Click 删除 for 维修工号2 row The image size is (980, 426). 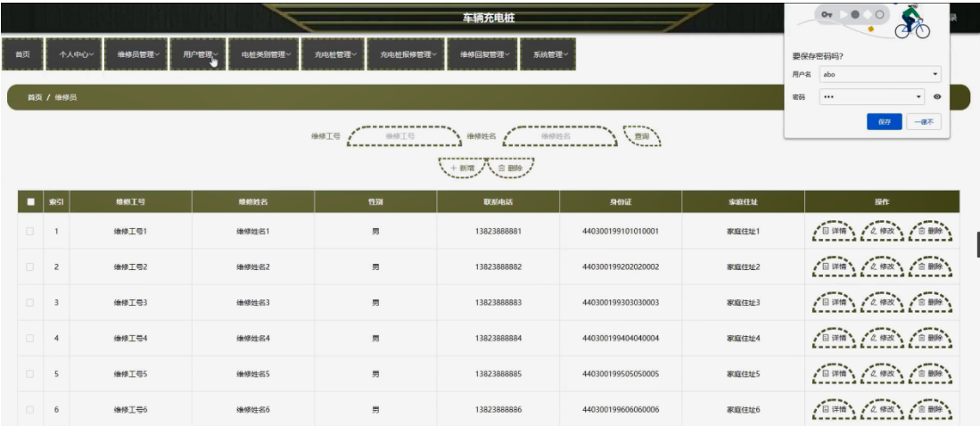[931, 266]
